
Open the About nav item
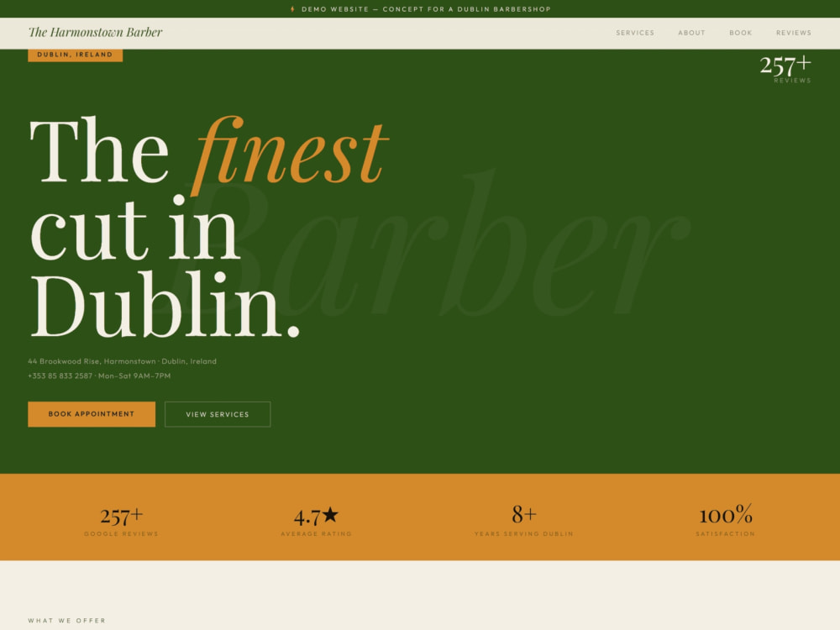(x=691, y=33)
